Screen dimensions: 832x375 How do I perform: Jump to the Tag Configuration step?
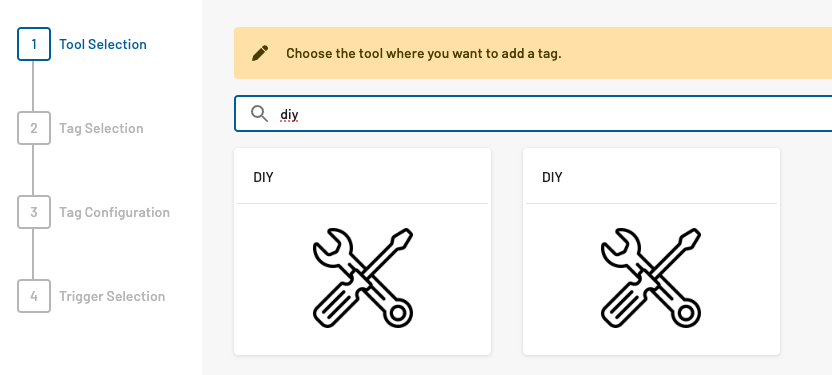pyautogui.click(x=114, y=212)
